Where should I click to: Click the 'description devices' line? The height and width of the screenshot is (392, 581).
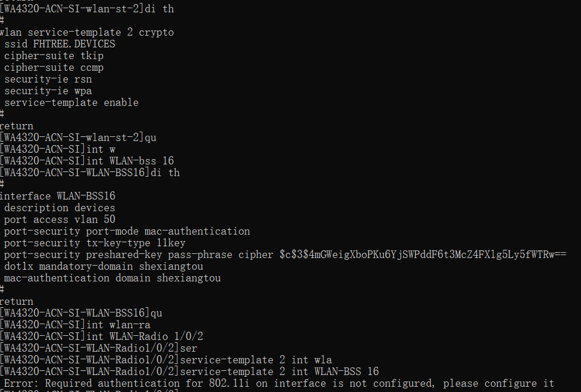(60, 208)
